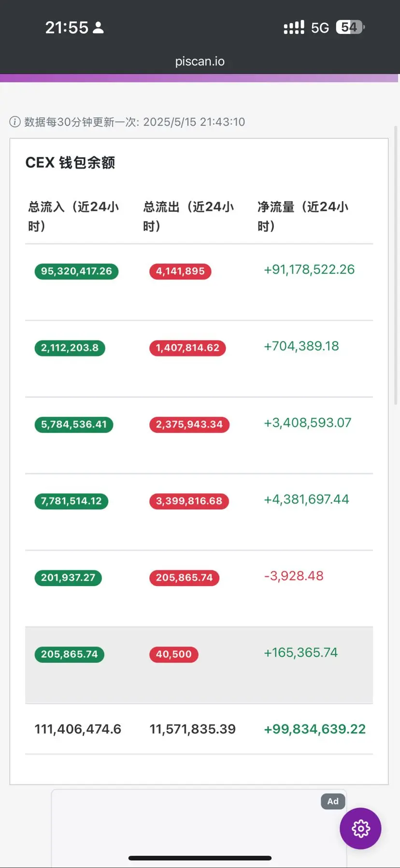Click the green 2,112,203.8 inflow badge
Image resolution: width=400 pixels, height=868 pixels.
70,348
